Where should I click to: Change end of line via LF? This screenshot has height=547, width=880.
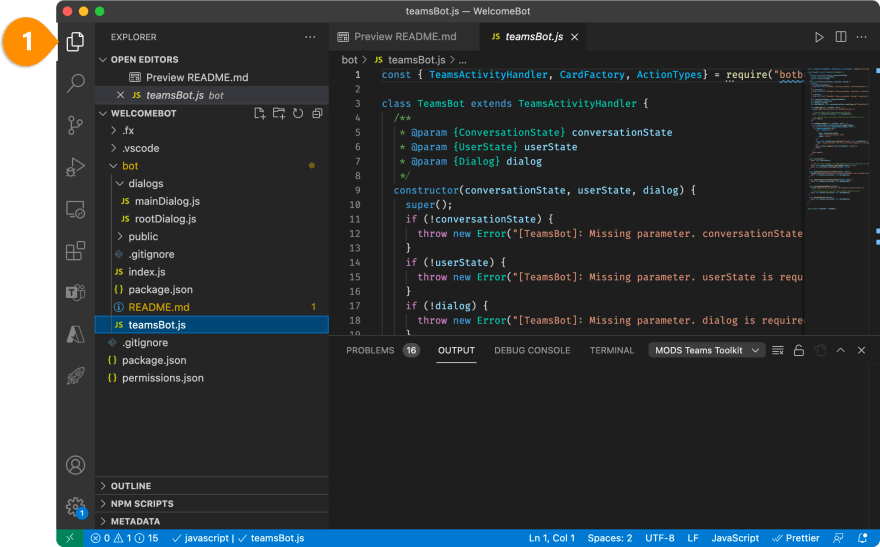click(x=693, y=538)
